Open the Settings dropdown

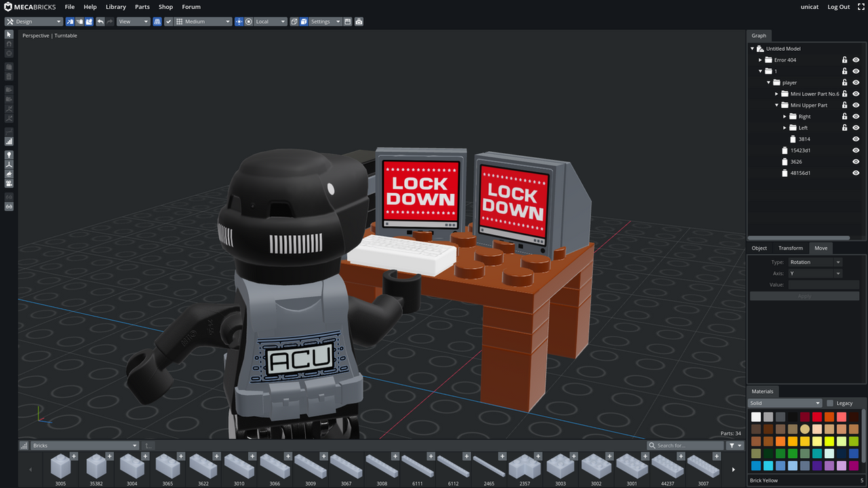click(325, 22)
